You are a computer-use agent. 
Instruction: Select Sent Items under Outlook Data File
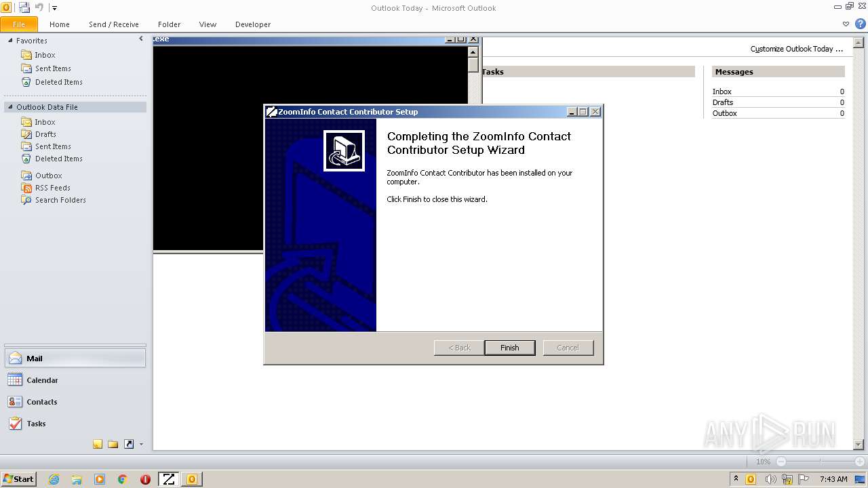coord(53,146)
